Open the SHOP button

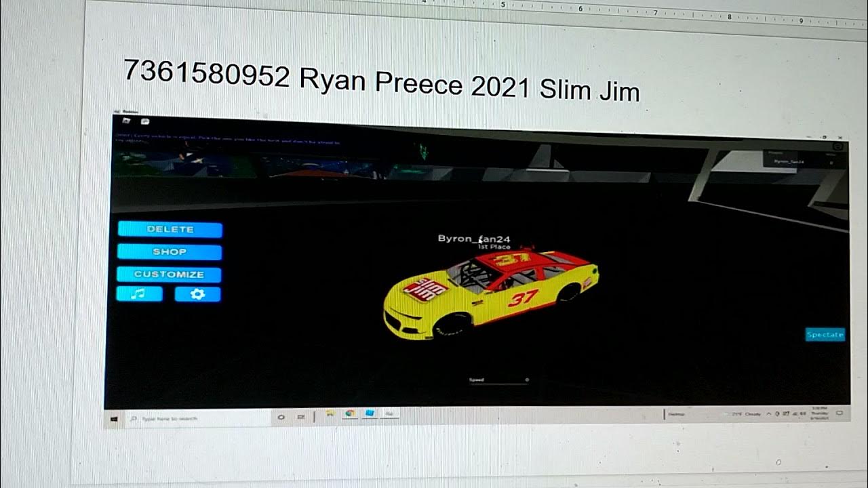click(170, 251)
